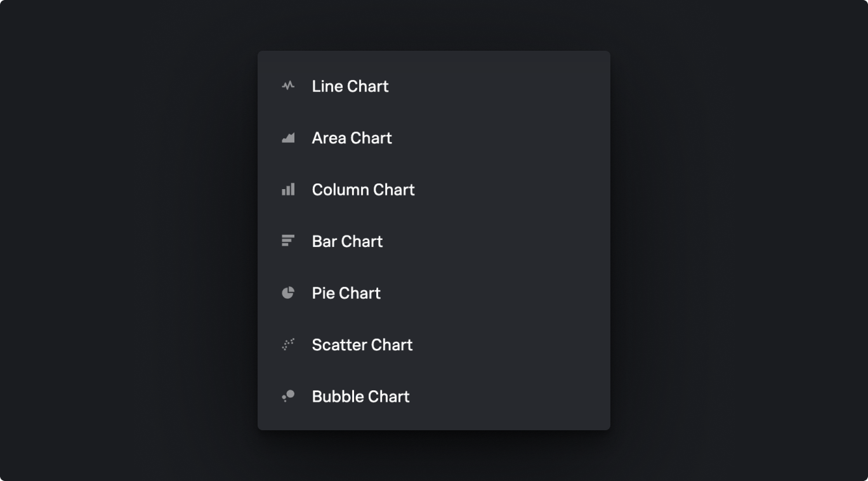The image size is (868, 481).
Task: Click the Scatter Chart dots icon
Action: (288, 345)
